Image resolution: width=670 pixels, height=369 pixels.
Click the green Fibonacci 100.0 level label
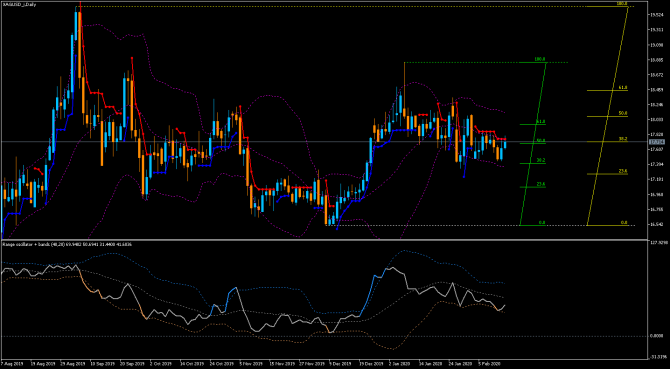(x=539, y=59)
